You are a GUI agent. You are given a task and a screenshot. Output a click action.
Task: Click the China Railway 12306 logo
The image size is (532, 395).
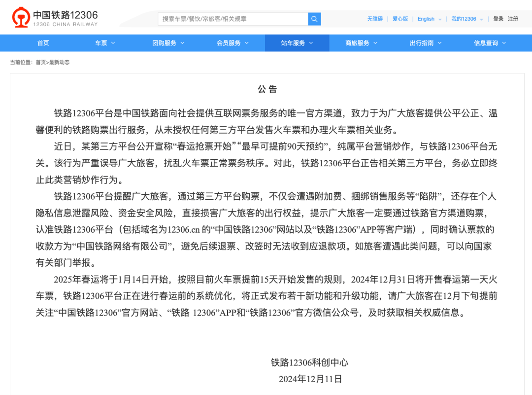coord(55,18)
